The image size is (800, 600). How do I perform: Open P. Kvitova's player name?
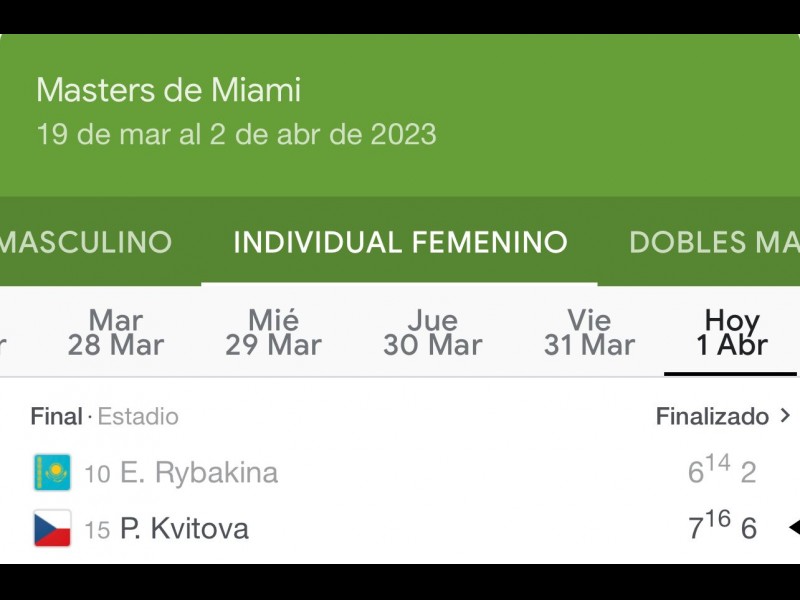[x=184, y=528]
